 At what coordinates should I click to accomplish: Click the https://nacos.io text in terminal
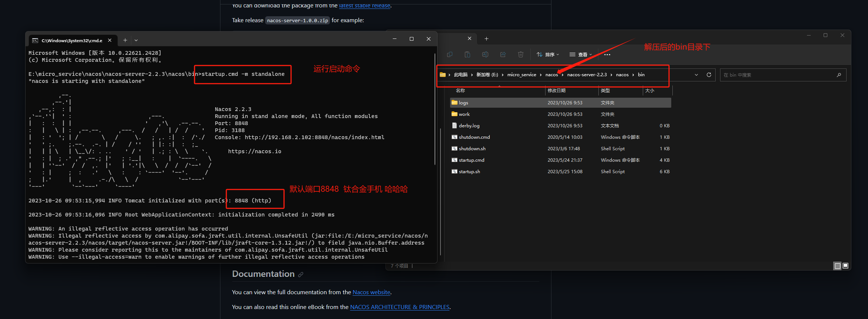(254, 151)
